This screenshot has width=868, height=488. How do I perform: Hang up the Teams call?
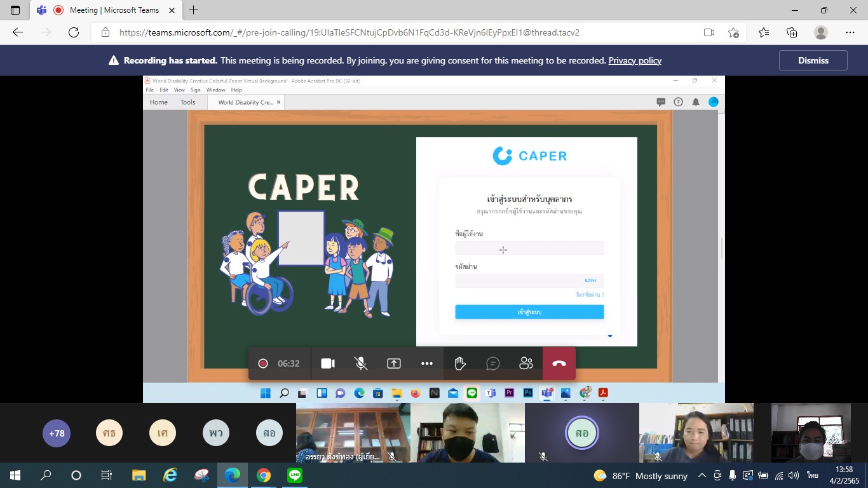[559, 363]
